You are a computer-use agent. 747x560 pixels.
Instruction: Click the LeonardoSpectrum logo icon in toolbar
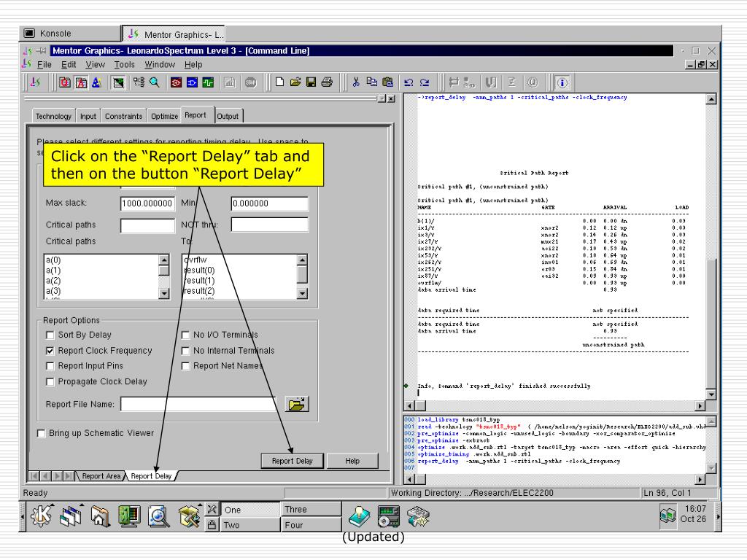pyautogui.click(x=35, y=82)
